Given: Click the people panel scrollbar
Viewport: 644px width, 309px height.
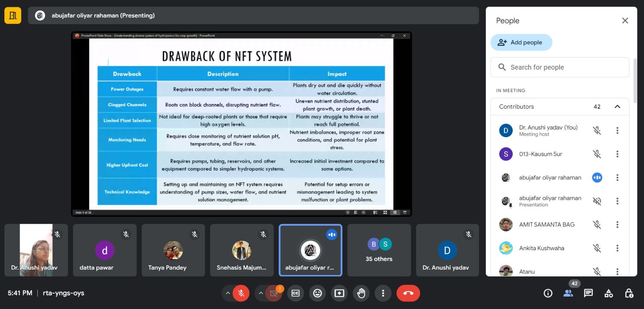Looking at the screenshot, I should tap(635, 80).
